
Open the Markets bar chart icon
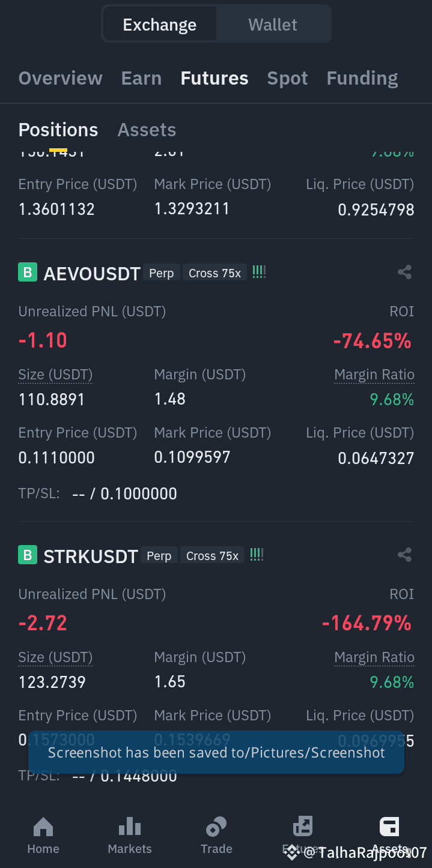pyautogui.click(x=130, y=827)
